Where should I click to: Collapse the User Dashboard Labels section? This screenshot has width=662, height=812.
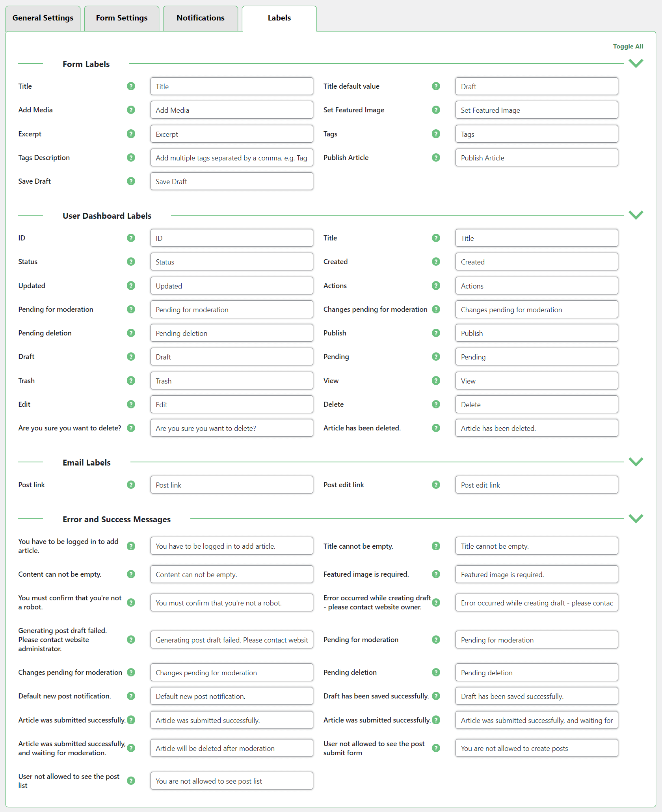click(636, 215)
